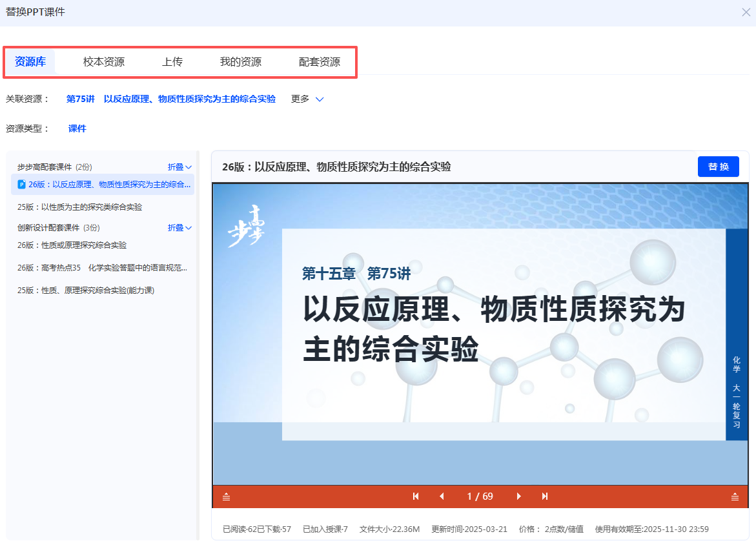Select 26版：高考热点35 化学实验答题 item
The image size is (756, 543).
(102, 268)
